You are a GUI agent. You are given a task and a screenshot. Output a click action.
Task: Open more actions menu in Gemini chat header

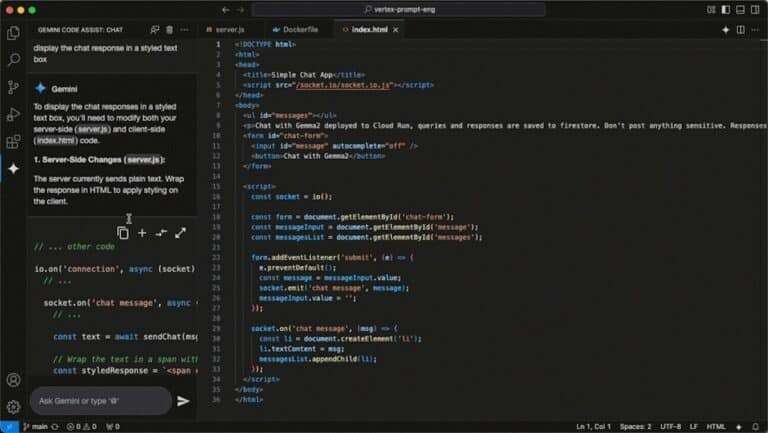coord(184,30)
